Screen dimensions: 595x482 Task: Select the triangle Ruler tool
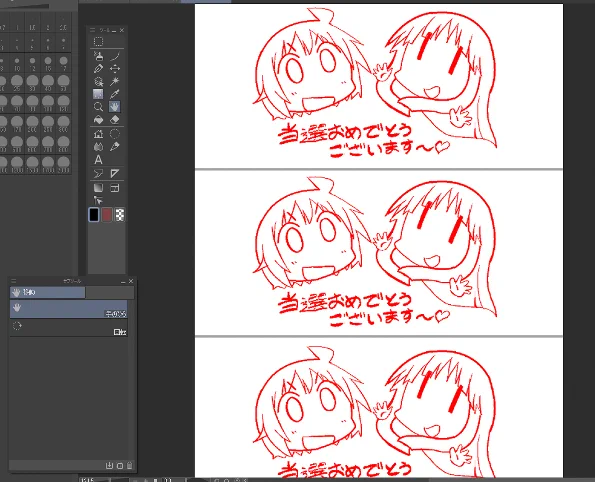(x=115, y=174)
